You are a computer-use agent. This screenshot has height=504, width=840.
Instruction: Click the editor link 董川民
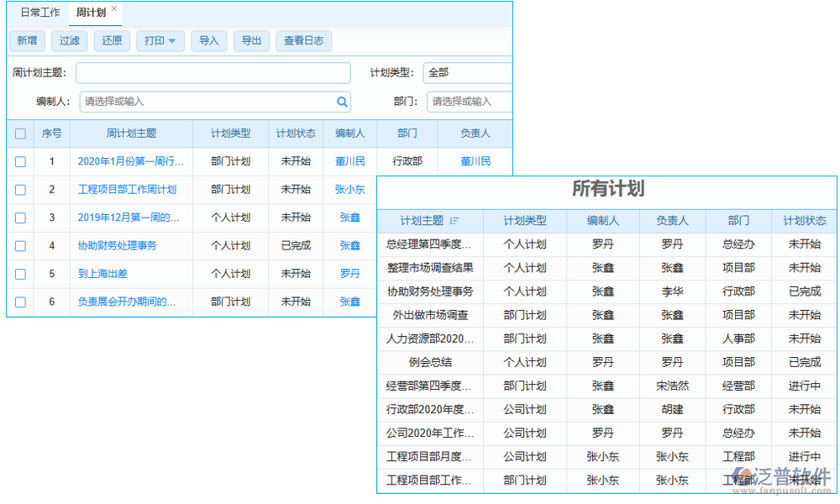349,161
